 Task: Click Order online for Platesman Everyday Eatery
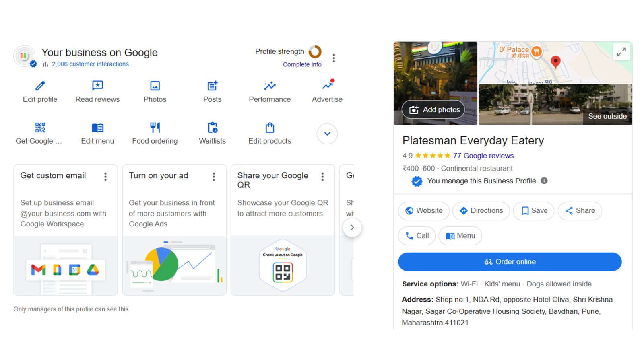[510, 261]
